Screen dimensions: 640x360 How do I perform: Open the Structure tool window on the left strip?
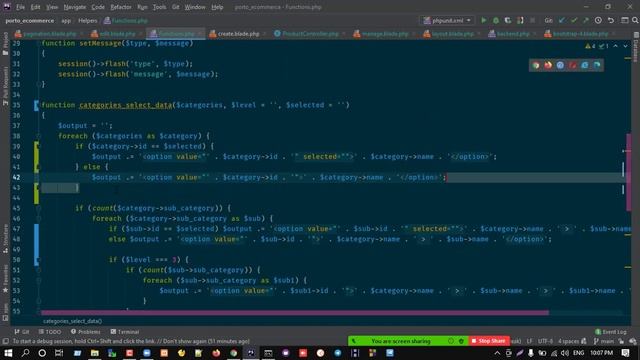point(5,239)
